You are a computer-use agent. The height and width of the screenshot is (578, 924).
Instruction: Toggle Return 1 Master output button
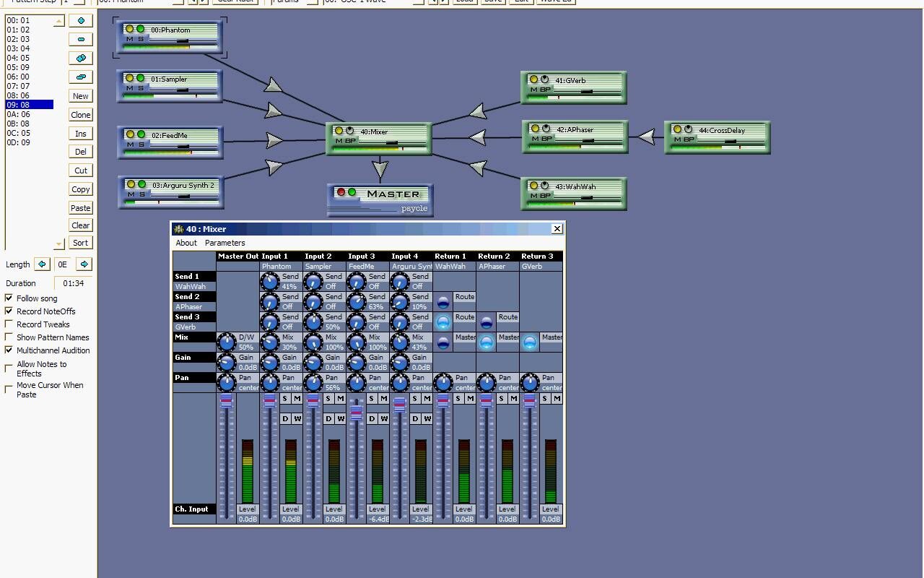click(x=443, y=342)
